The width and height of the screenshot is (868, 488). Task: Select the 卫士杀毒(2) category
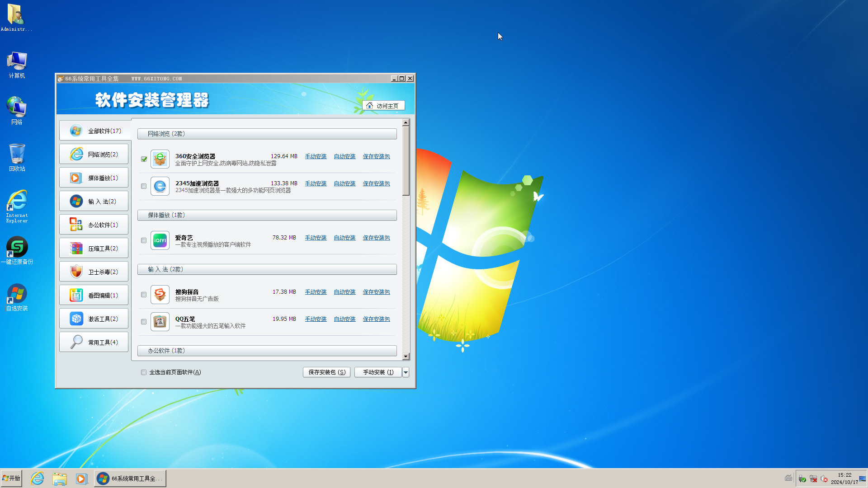click(x=94, y=272)
